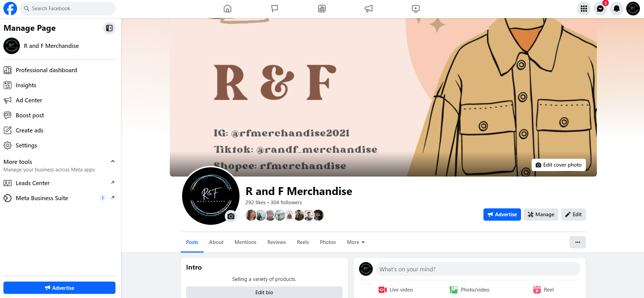Collapse the Manage Page sidebar
644x298 pixels.
click(109, 28)
